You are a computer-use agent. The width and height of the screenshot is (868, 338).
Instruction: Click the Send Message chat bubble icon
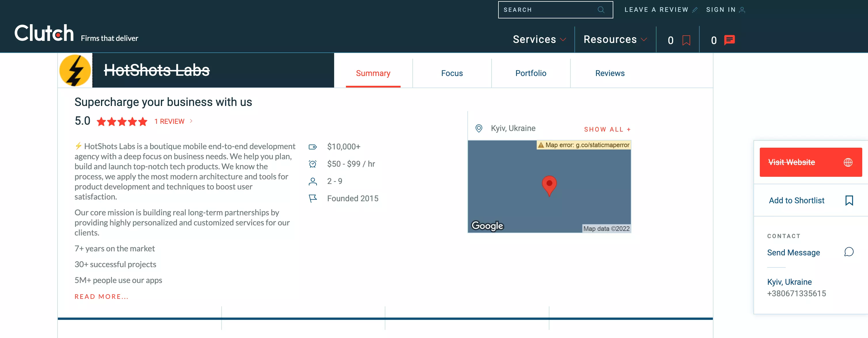[x=849, y=252]
